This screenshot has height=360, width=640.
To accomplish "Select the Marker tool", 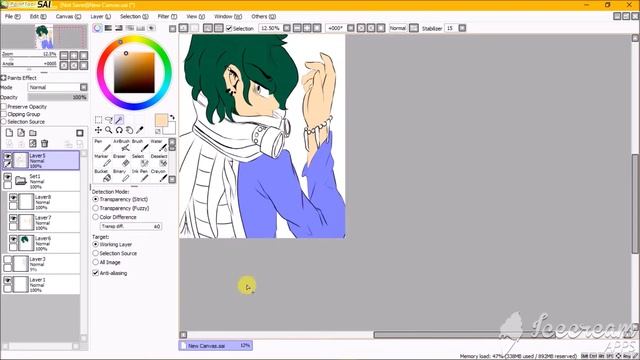I will [102, 160].
